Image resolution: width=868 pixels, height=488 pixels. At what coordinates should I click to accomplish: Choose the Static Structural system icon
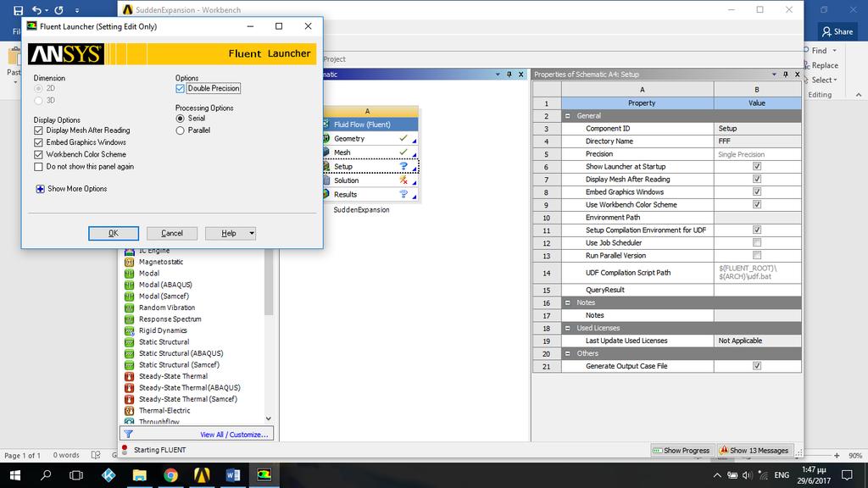(129, 342)
